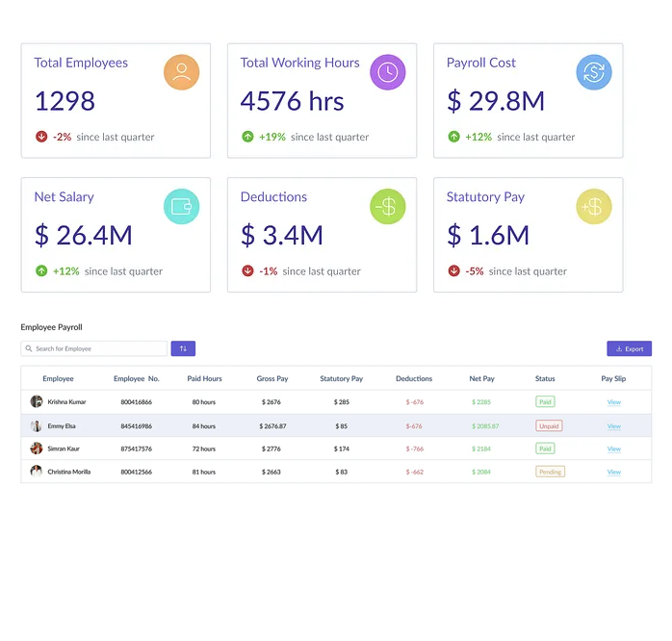Click the Unpaid status badge for Emmy Elsa
The width and height of the screenshot is (672, 641).
click(549, 426)
